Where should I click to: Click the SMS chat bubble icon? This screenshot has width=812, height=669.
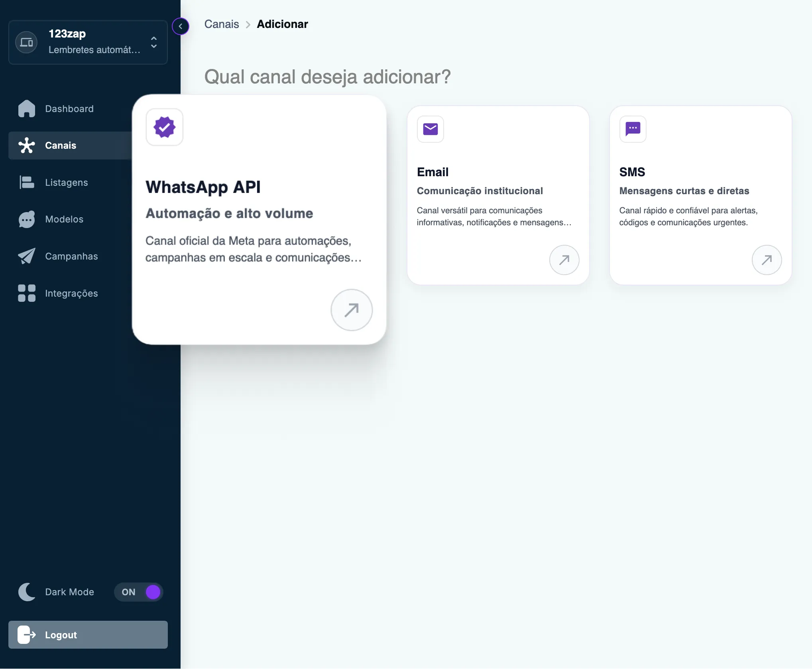coord(633,129)
